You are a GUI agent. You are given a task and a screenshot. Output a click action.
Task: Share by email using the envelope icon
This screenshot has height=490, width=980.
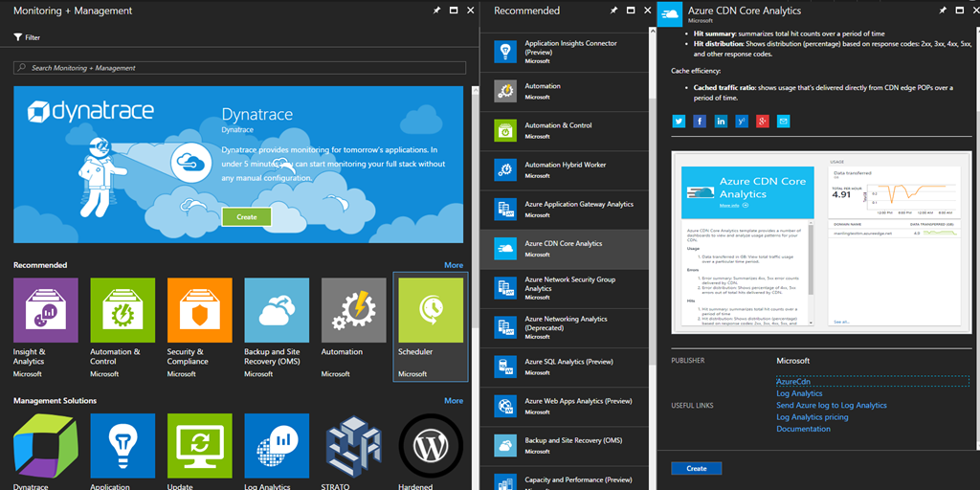click(783, 121)
